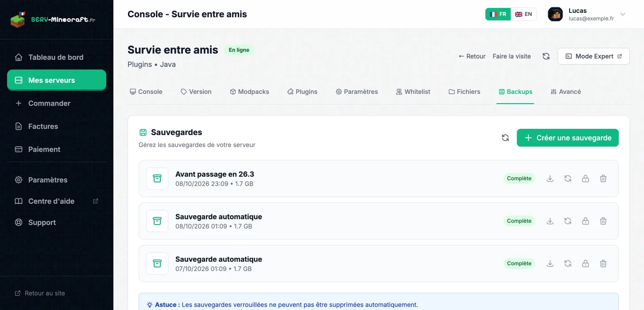
Task: Click lucas@exemple.fr email text
Action: [x=591, y=19]
